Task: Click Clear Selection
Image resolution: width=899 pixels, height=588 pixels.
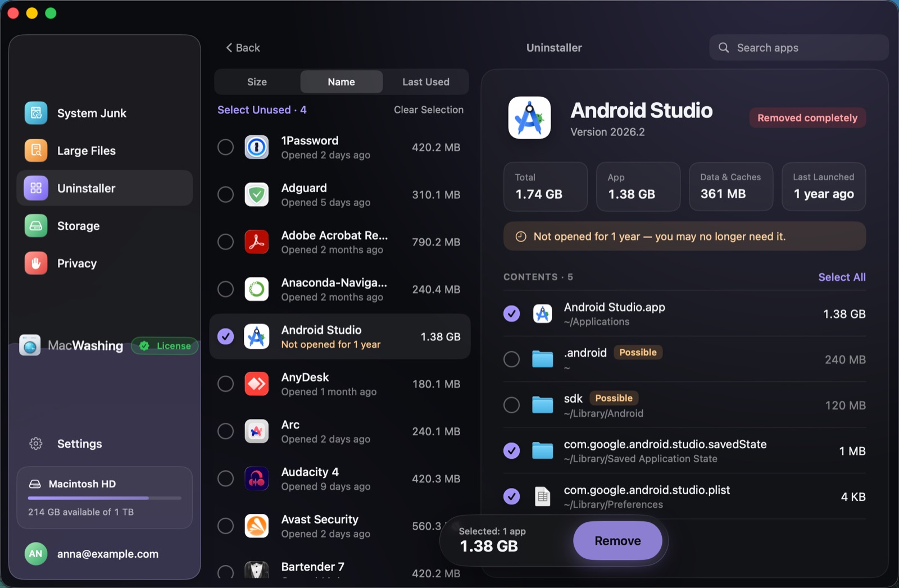Action: point(429,110)
